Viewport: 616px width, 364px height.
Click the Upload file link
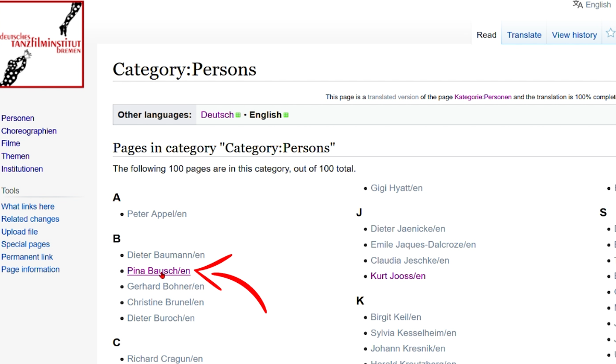click(x=19, y=232)
